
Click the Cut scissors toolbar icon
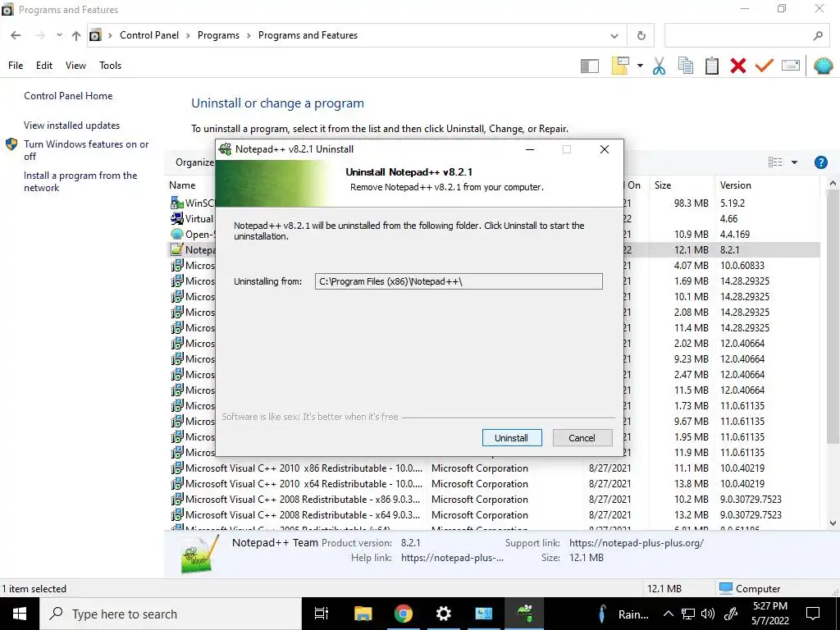pos(659,66)
